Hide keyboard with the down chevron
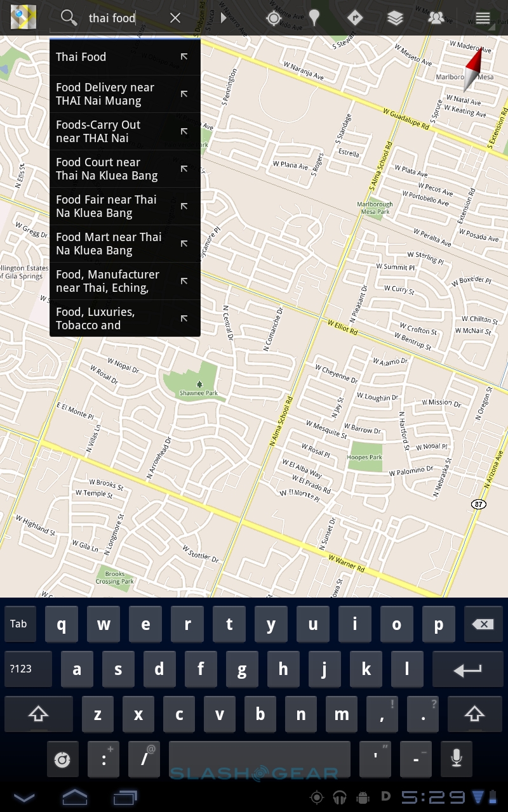Image resolution: width=508 pixels, height=812 pixels. [24, 797]
